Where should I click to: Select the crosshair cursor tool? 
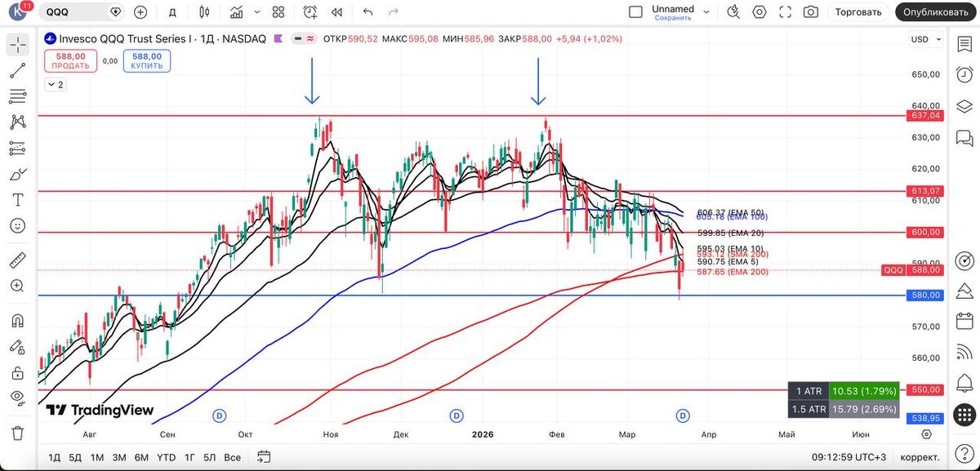point(17,45)
